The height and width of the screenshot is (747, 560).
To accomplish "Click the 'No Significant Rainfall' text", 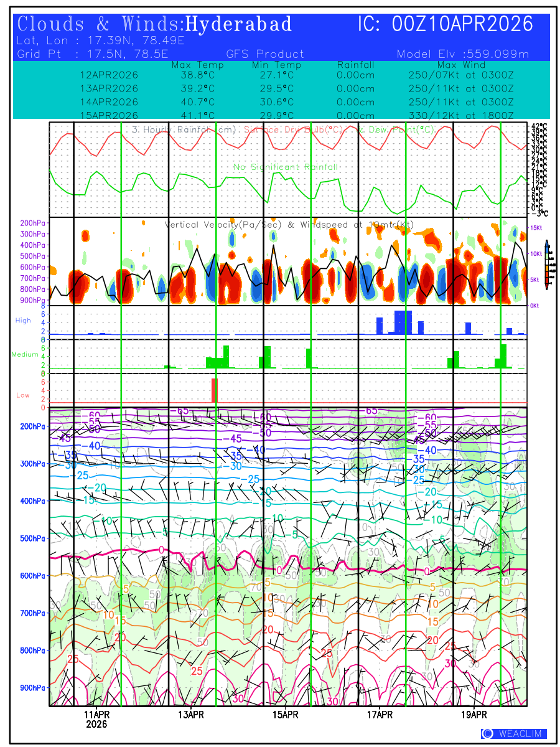I will coord(286,167).
